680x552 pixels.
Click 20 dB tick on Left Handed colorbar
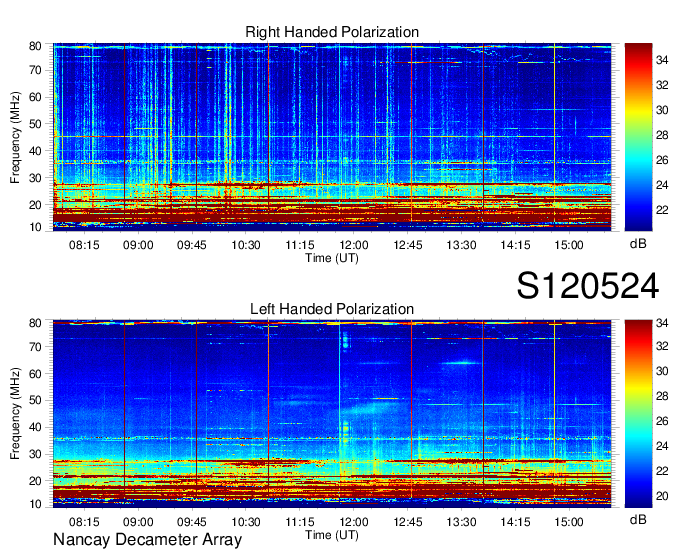pyautogui.click(x=662, y=496)
